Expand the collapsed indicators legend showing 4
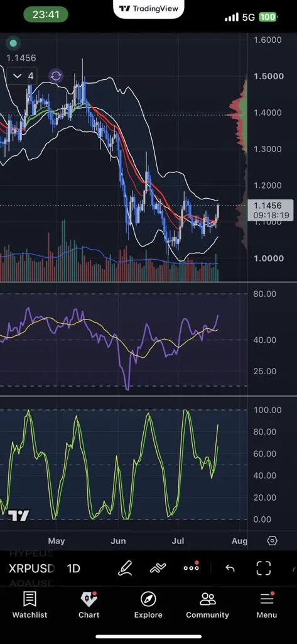The height and width of the screenshot is (644, 297). click(23, 76)
